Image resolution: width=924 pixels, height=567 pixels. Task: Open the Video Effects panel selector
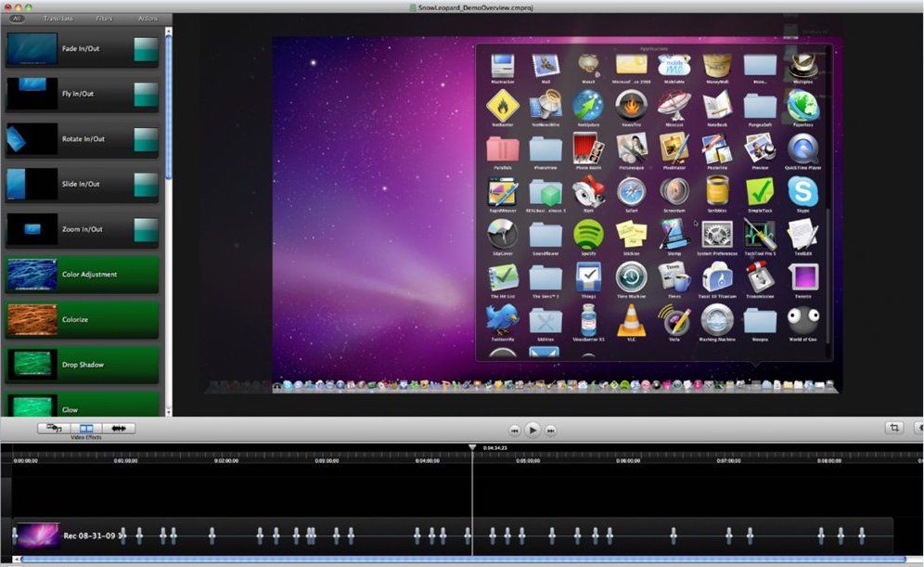pyautogui.click(x=85, y=428)
